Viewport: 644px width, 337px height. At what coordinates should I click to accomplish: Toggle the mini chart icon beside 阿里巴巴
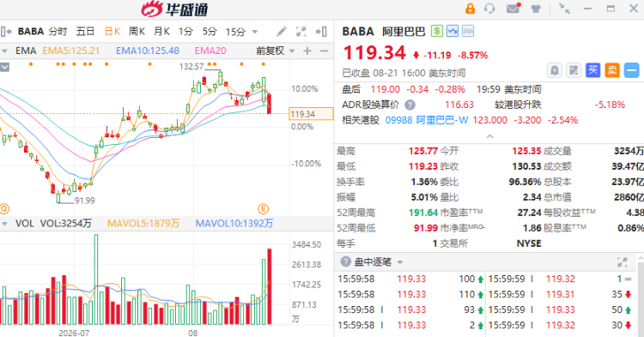(x=453, y=31)
